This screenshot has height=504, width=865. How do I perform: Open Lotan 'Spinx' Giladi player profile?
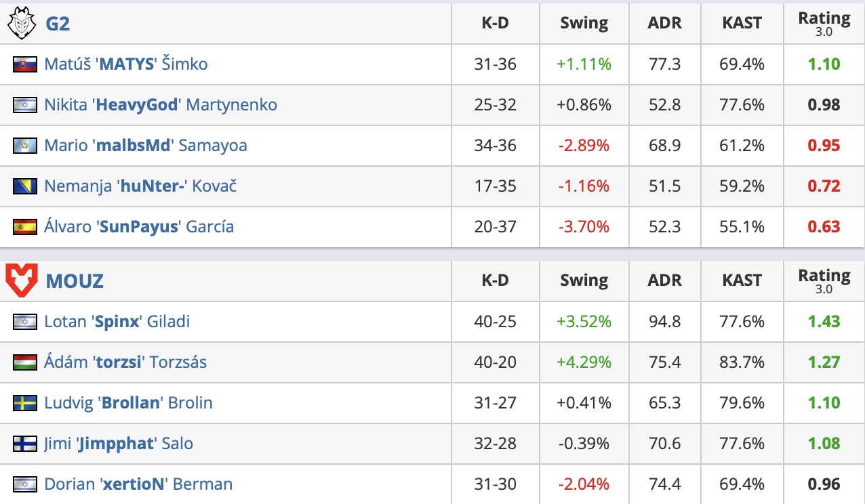117,321
